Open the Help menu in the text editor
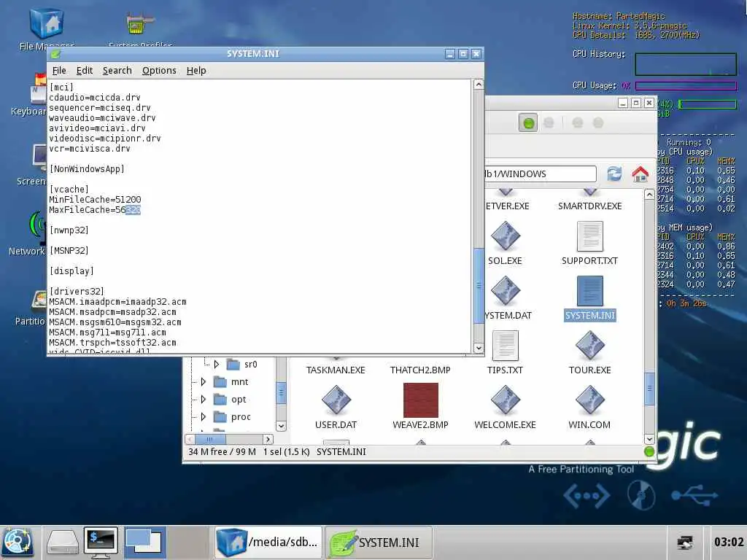The image size is (747, 560). coord(196,71)
